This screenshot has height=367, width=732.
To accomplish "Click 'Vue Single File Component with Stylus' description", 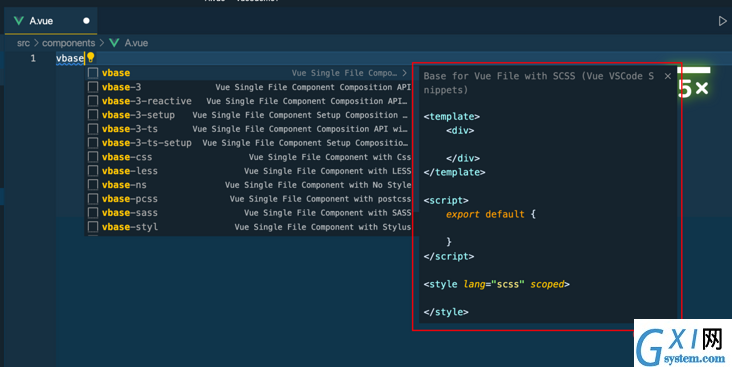I will click(x=323, y=227).
